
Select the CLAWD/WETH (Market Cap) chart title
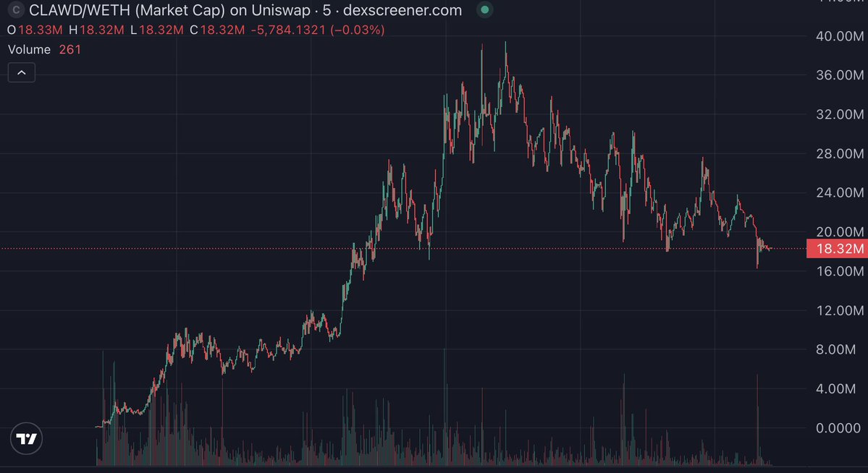coord(245,10)
